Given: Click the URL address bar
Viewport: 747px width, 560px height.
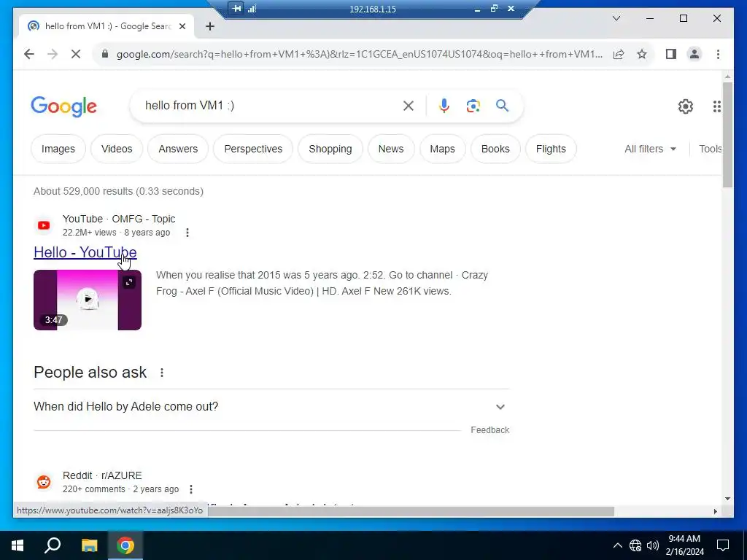Looking at the screenshot, I should pyautogui.click(x=359, y=54).
